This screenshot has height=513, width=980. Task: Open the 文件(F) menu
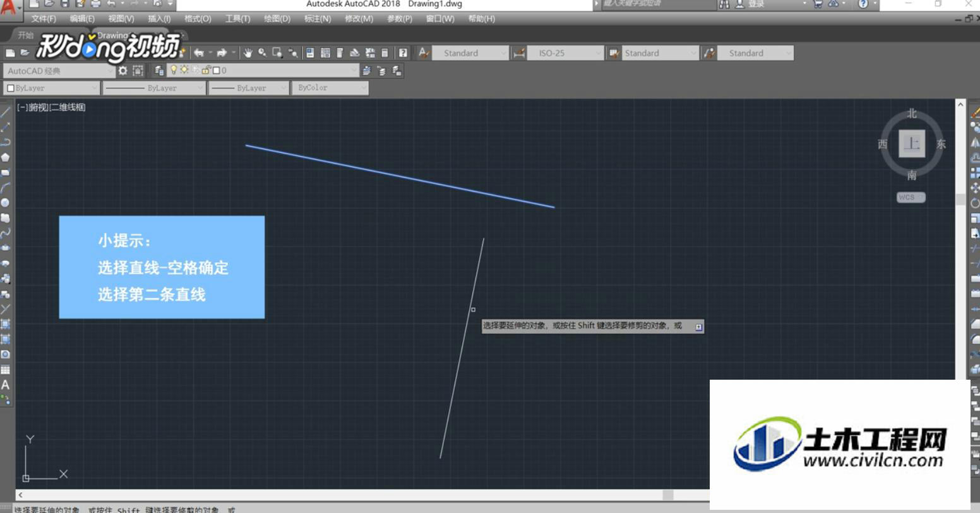44,19
